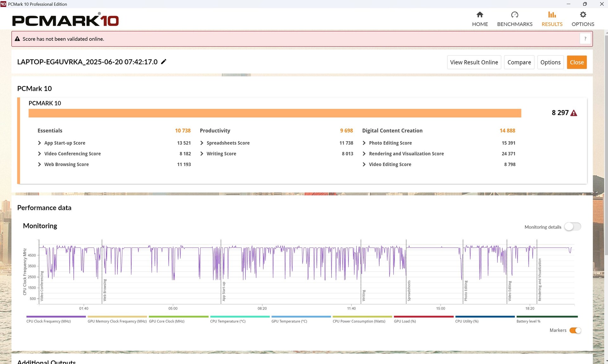Image resolution: width=608 pixels, height=364 pixels.
Task: Click the PCMark 10 logo
Action: [65, 20]
